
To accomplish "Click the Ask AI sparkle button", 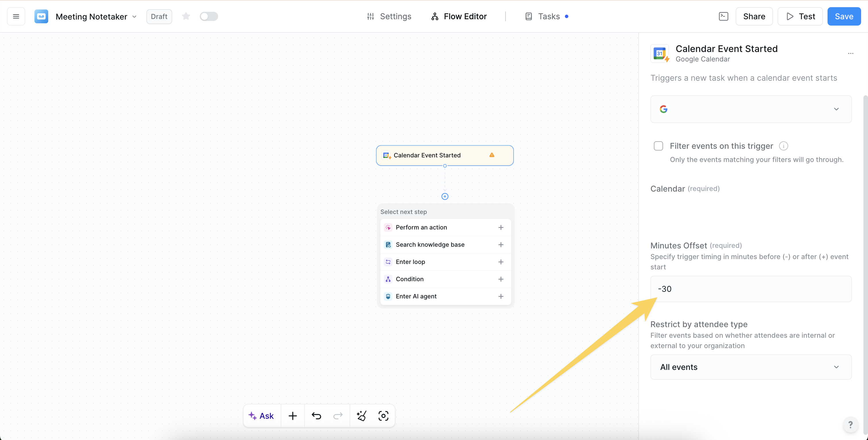I will [262, 415].
